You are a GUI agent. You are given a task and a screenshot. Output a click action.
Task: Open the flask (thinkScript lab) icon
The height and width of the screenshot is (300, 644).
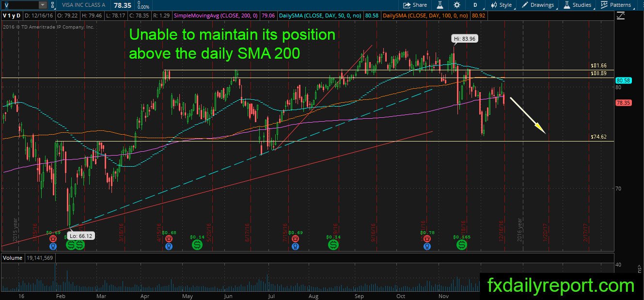tap(441, 5)
